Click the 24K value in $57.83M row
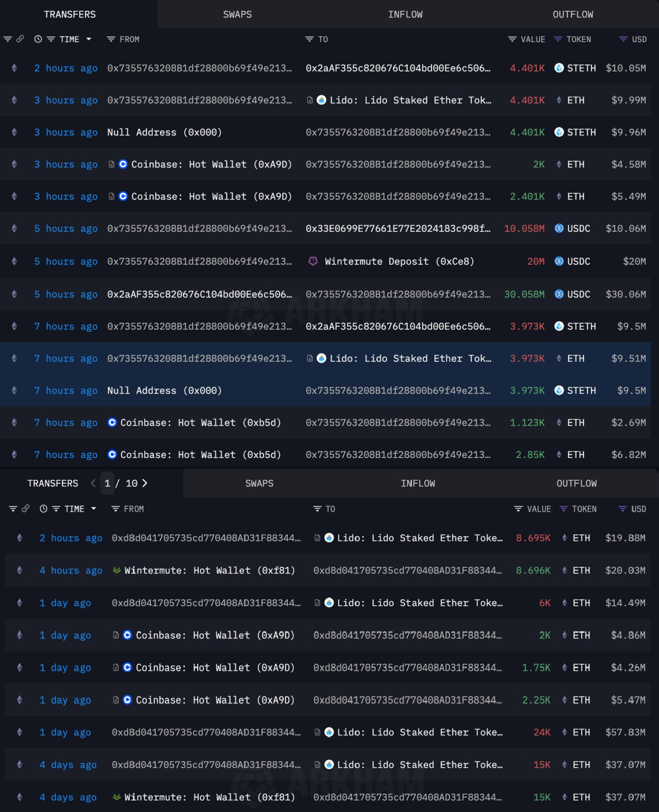 coord(542,732)
